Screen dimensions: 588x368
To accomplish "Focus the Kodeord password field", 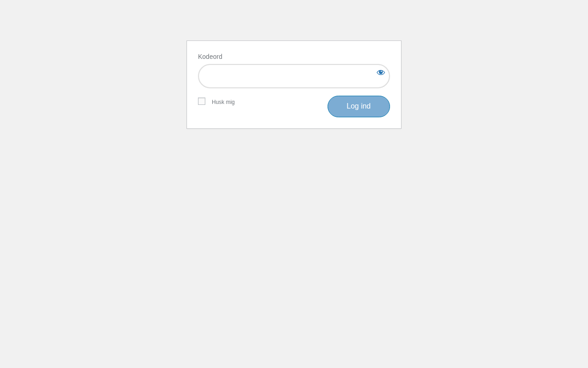I will [x=294, y=76].
